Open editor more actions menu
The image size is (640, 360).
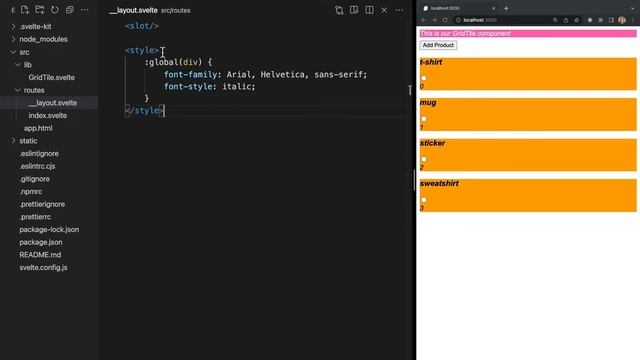[x=399, y=10]
